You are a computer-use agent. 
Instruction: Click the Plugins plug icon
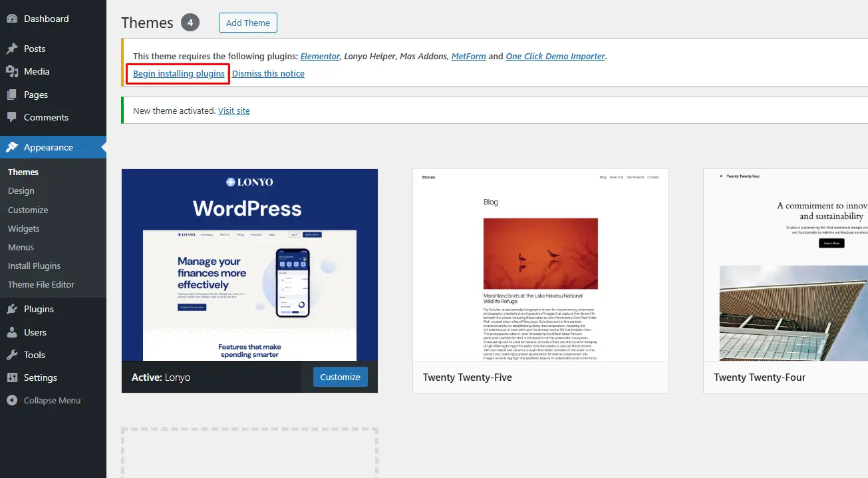pyautogui.click(x=12, y=309)
